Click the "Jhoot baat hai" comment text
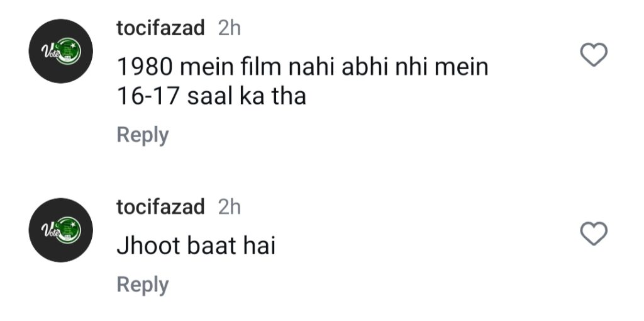Screen dimensions: 644x321 tap(196, 246)
